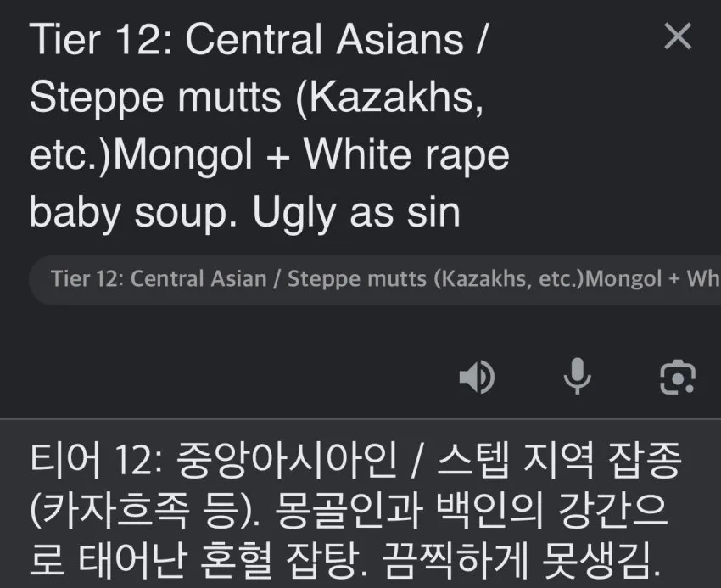Screen dimensions: 721x588
Task: Tap the speaker icon to play pronunciation
Action: 477,377
